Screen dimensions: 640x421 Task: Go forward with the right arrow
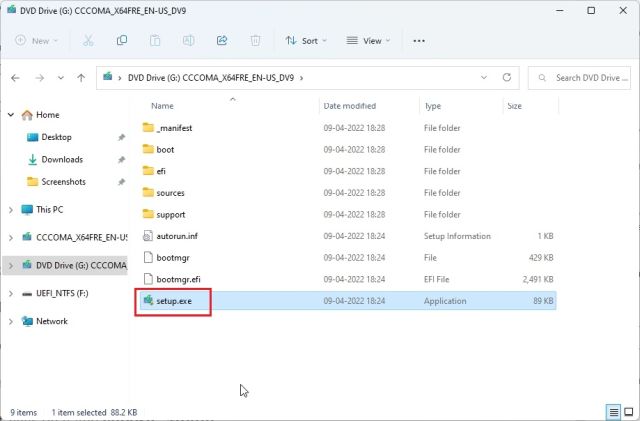coord(40,78)
